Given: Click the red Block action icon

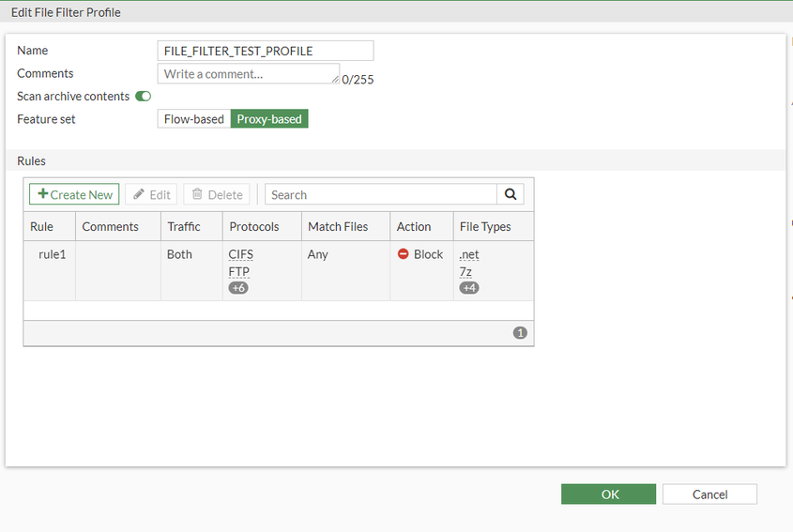Looking at the screenshot, I should click(404, 254).
